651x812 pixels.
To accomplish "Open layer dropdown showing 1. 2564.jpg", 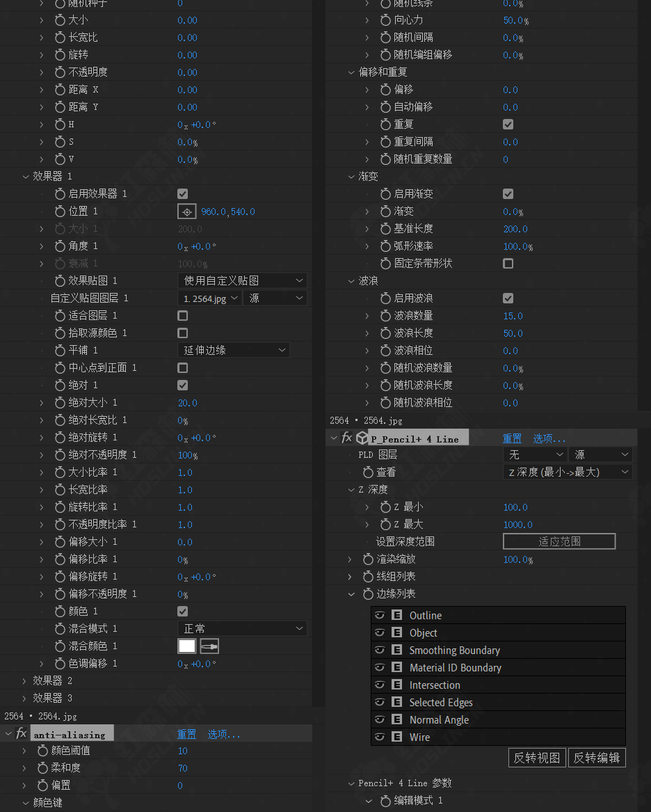I will [209, 298].
